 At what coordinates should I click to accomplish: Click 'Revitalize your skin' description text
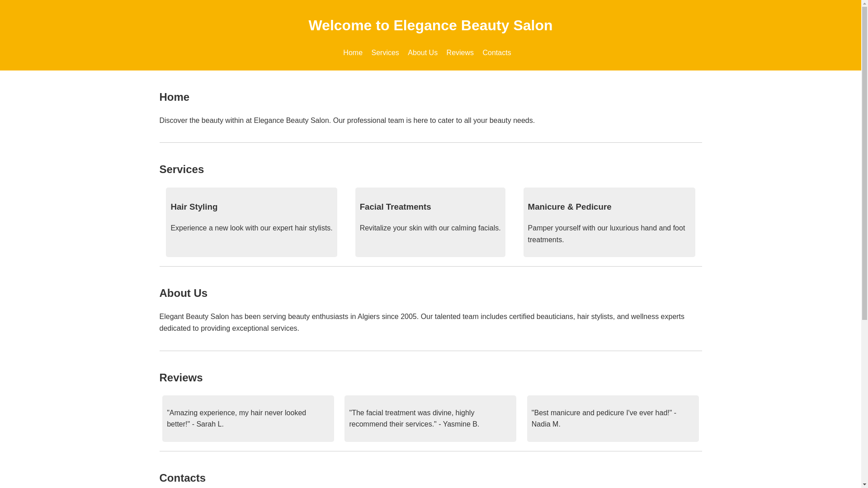tap(430, 228)
